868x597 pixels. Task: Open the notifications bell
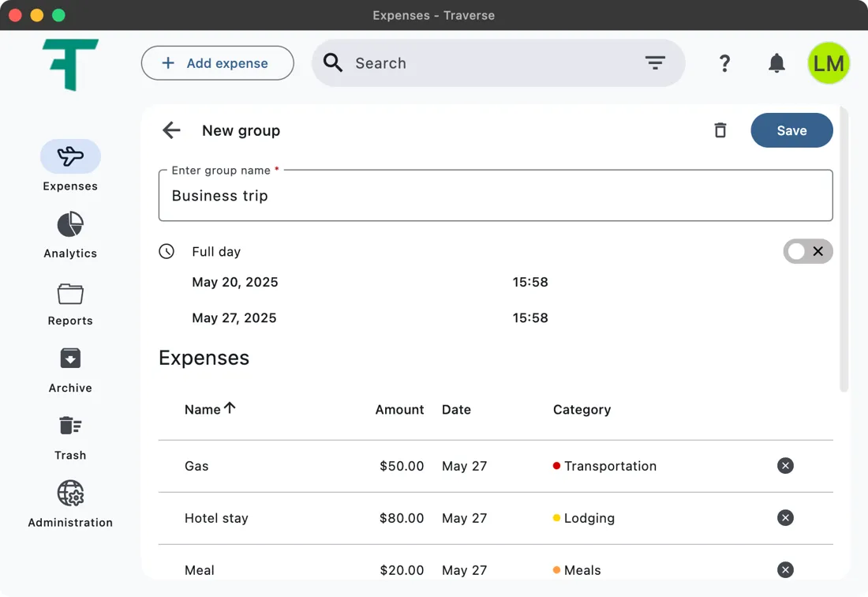click(776, 63)
